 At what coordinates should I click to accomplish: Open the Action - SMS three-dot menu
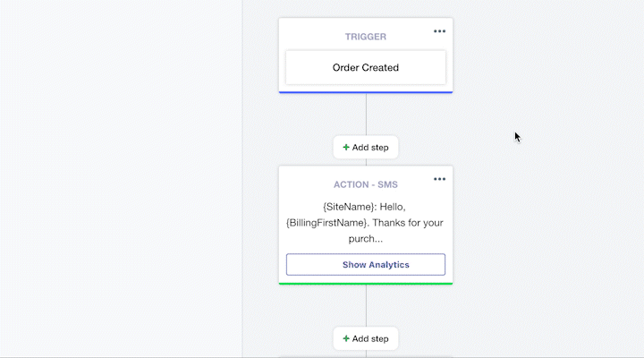pos(439,179)
